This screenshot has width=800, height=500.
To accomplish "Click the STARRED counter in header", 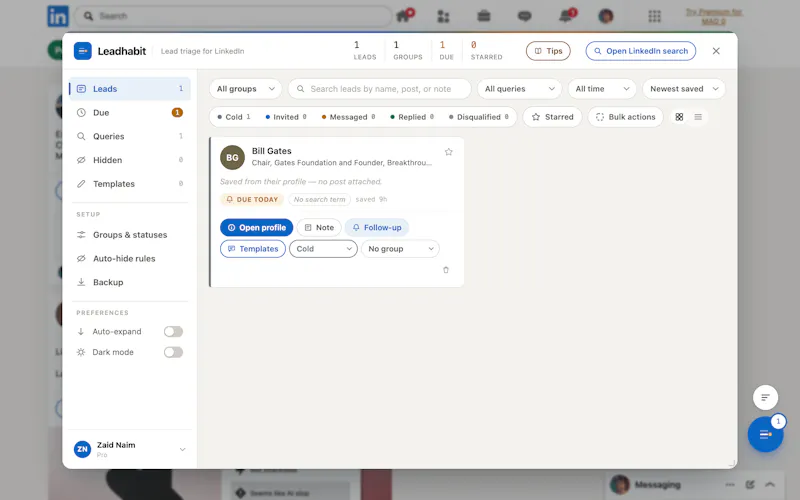I will [486, 51].
